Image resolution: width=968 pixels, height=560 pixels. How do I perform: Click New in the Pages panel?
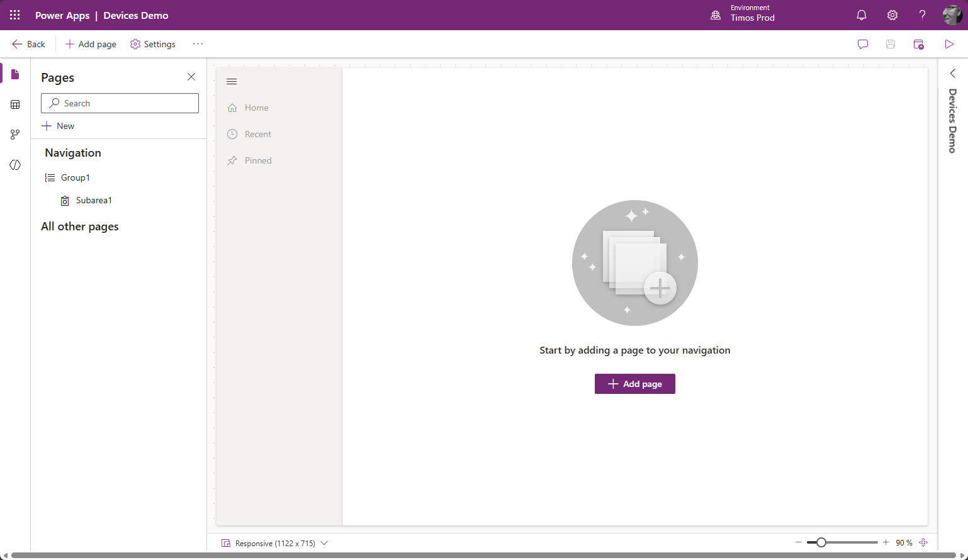click(59, 126)
